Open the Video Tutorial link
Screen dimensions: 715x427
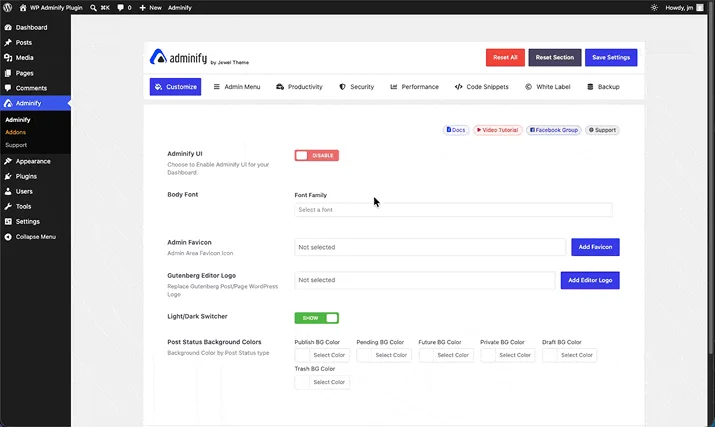(x=497, y=130)
